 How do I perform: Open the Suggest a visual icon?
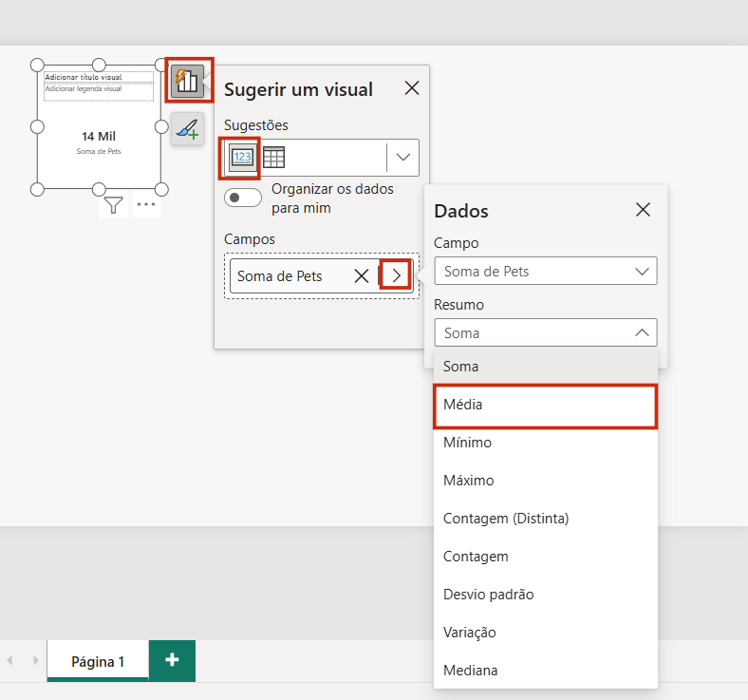(x=188, y=80)
